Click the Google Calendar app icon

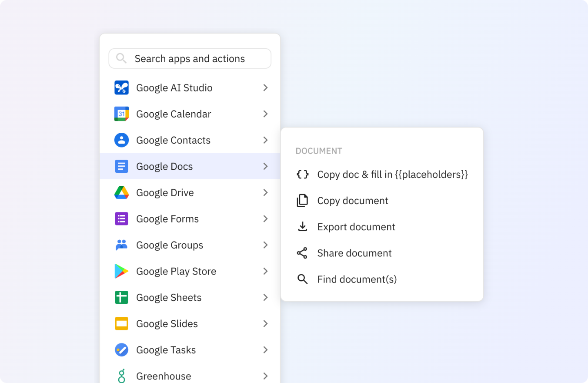tap(121, 114)
